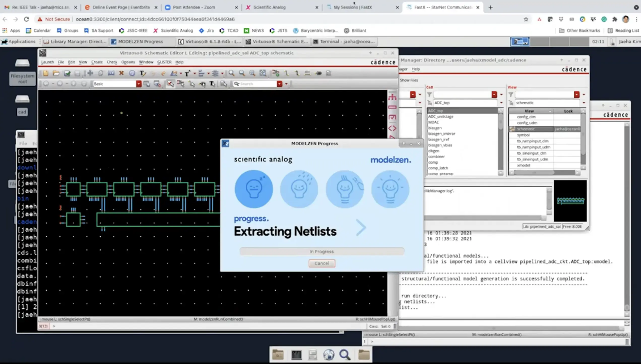The height and width of the screenshot is (364, 641).
Task: Click the New file icon in Schematic Editor toolbar
Action: 46,73
